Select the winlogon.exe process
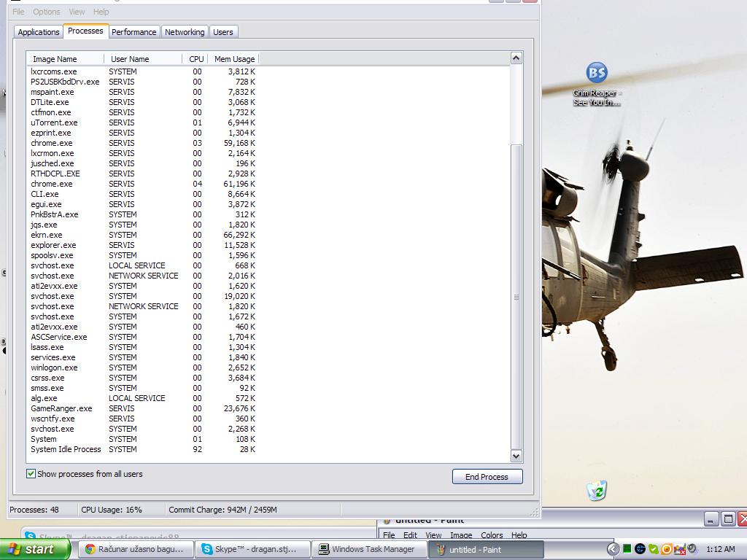 [x=143, y=367]
